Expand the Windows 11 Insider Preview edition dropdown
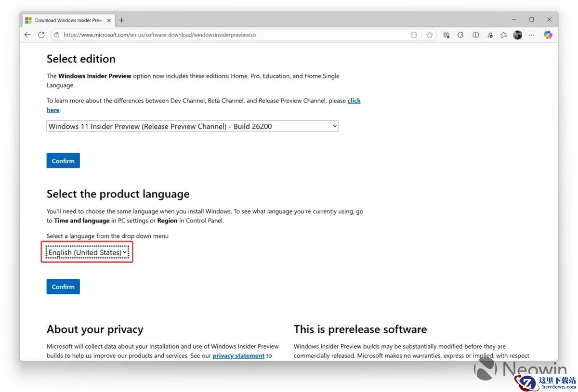 [192, 126]
